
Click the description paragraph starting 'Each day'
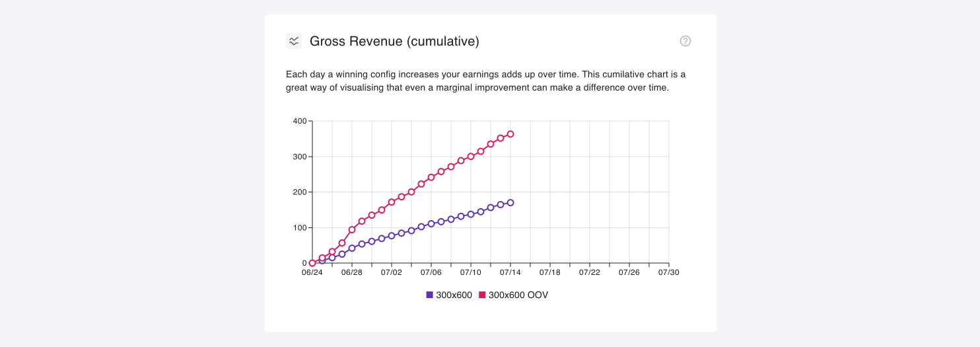(x=486, y=81)
